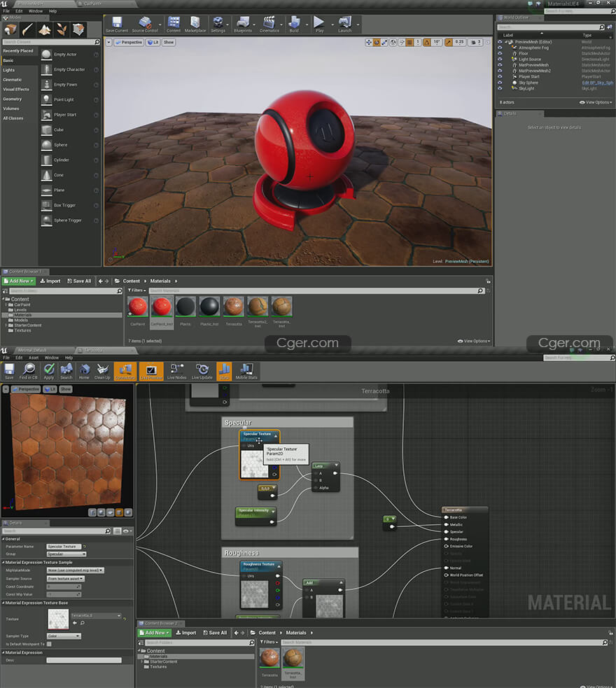The height and width of the screenshot is (688, 616).
Task: Select the Paint mode brush icon
Action: 27,29
